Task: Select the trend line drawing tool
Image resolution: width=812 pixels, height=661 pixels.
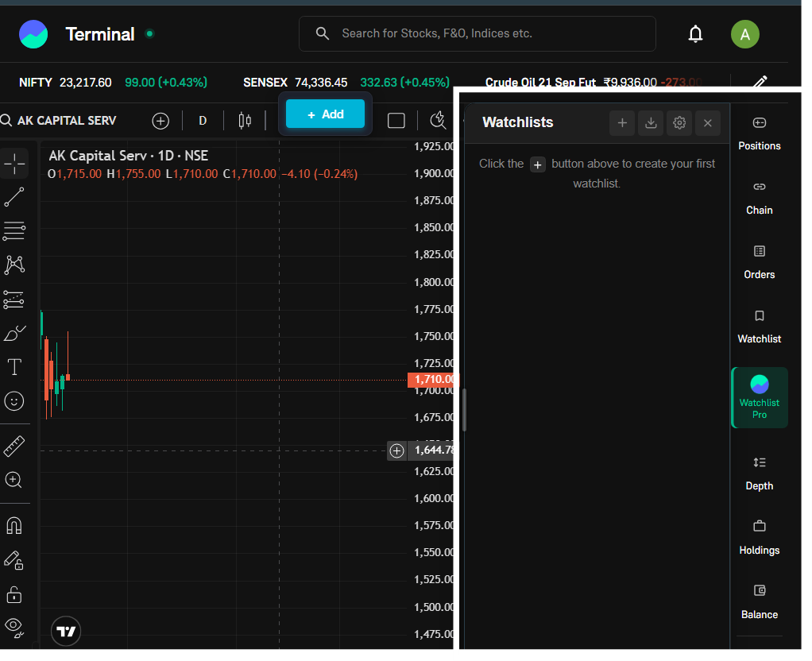Action: (x=14, y=197)
